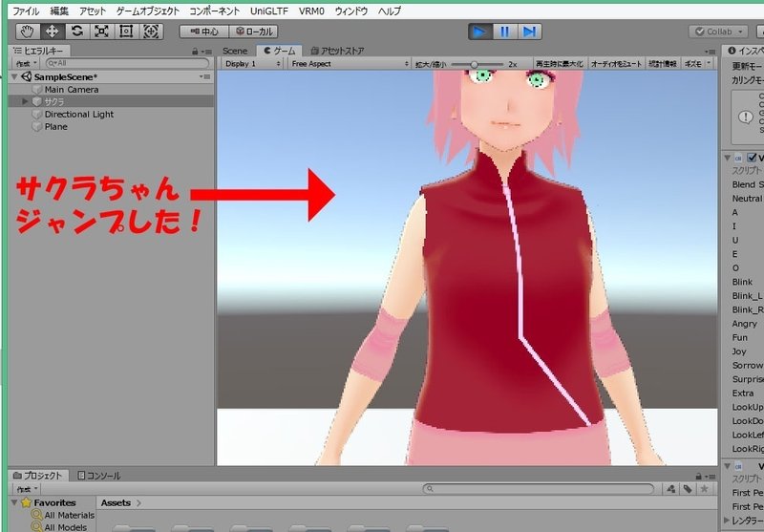The image size is (764, 532).
Task: Switch to the アセットストア tab
Action: tap(337, 51)
